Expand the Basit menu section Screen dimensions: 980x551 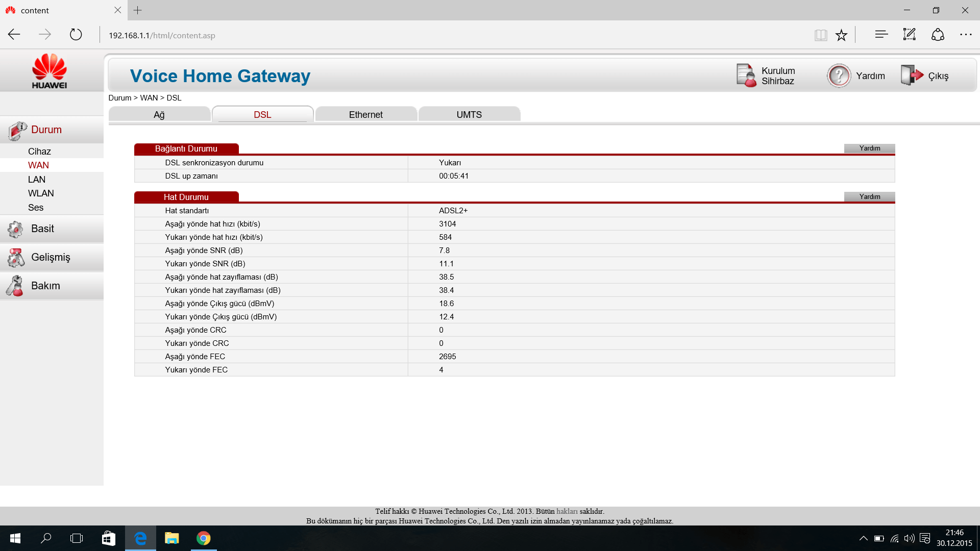pos(42,229)
